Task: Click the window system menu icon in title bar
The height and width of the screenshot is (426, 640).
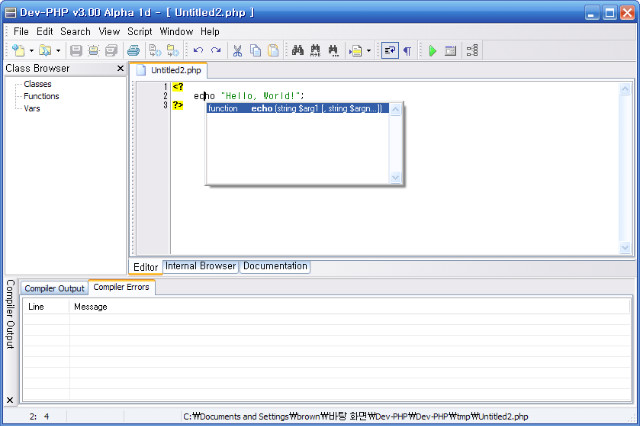Action: tap(11, 13)
